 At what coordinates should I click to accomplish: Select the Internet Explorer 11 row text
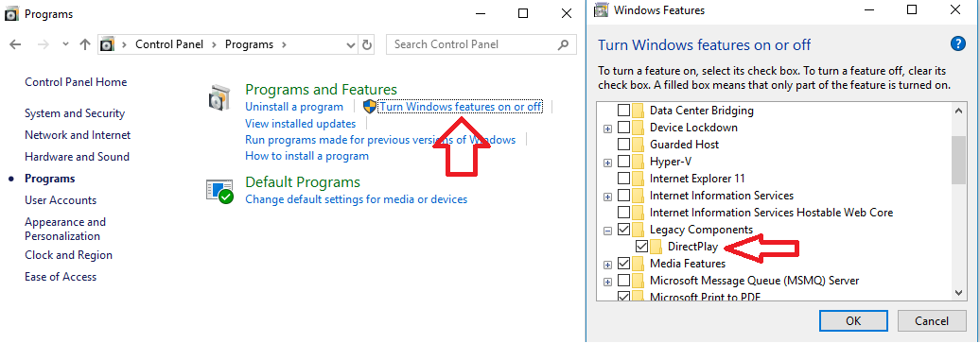tap(697, 179)
